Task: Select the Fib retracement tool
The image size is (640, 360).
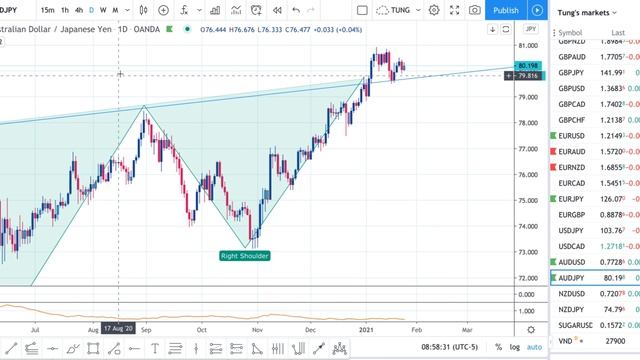Action: coord(175,348)
